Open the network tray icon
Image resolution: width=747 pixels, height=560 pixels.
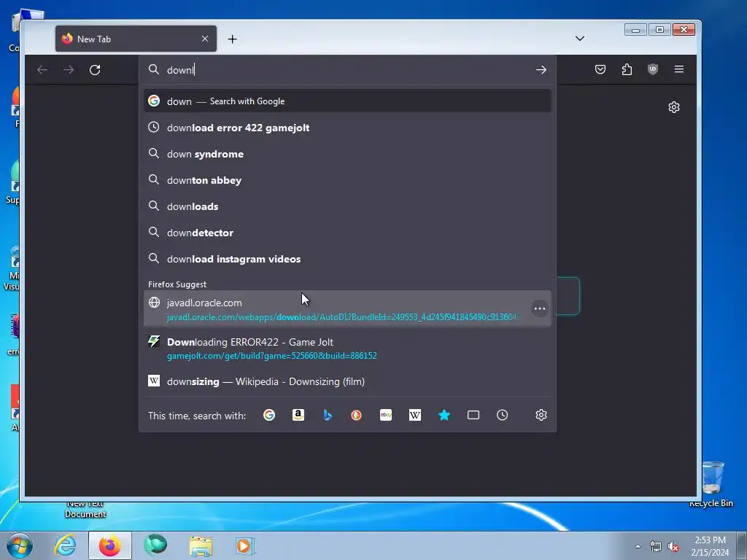656,547
